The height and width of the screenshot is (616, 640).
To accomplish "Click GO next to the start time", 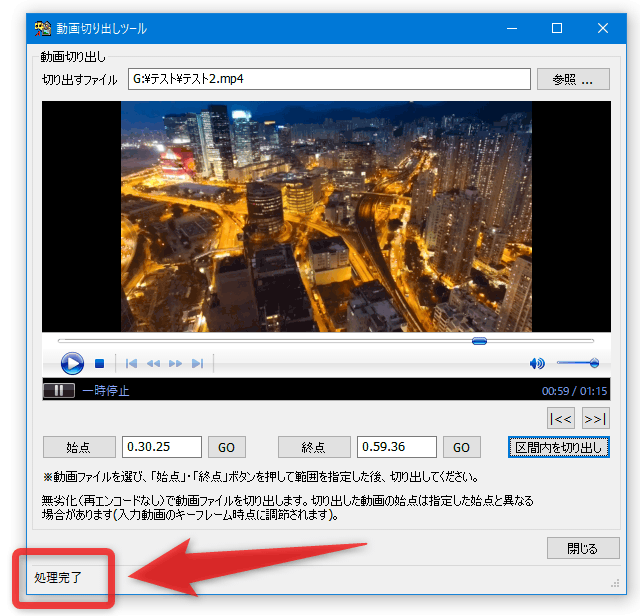I will [227, 447].
